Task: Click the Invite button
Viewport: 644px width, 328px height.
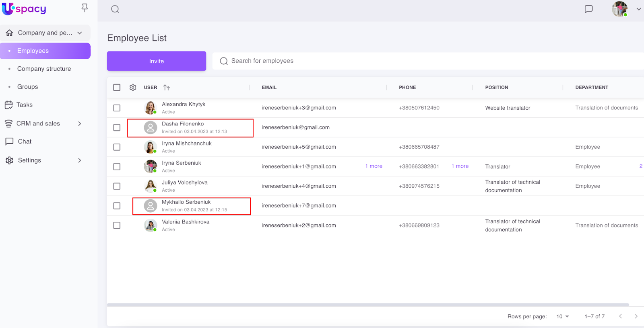Action: (156, 61)
